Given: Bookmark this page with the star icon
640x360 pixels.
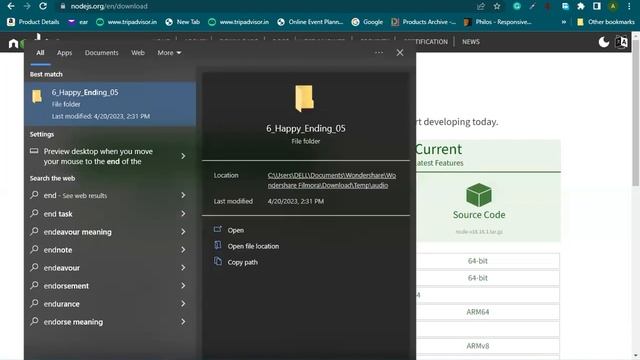Looking at the screenshot, I should (x=497, y=6).
